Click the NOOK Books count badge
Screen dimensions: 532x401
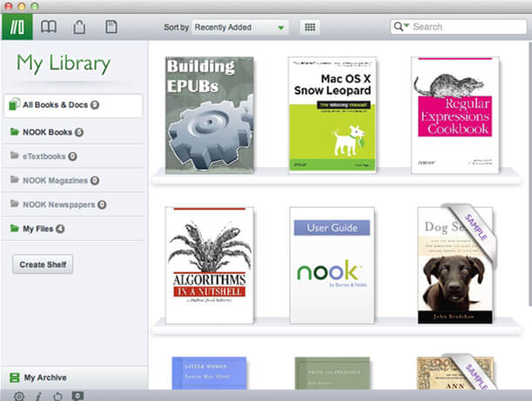[78, 132]
